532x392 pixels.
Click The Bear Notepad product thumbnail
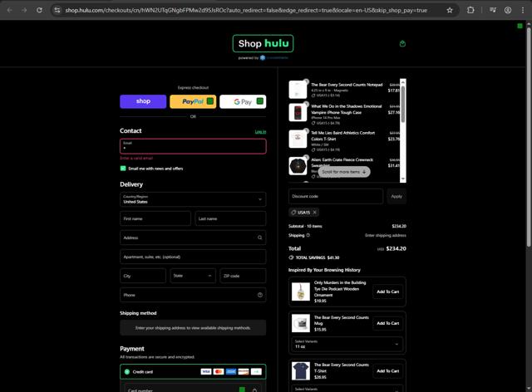point(298,90)
